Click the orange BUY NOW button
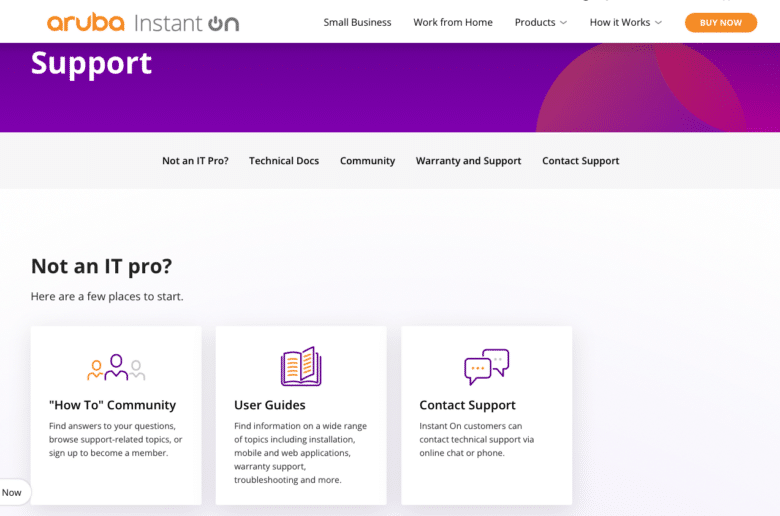This screenshot has width=780, height=516. click(721, 23)
